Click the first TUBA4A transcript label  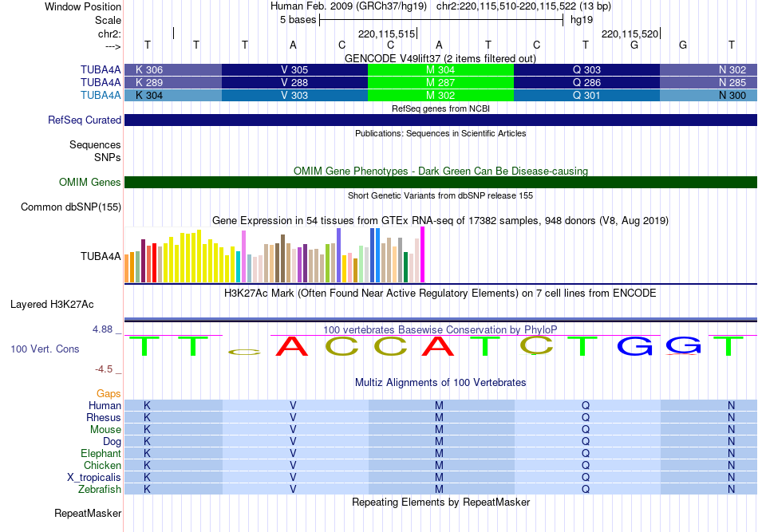pos(101,69)
